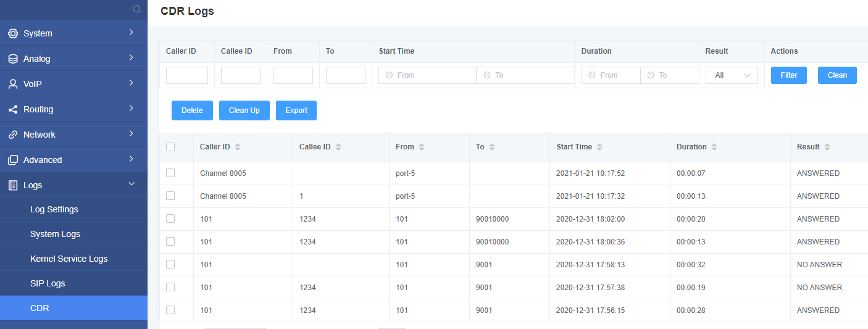Click the Network link icon
The image size is (868, 329).
[13, 135]
